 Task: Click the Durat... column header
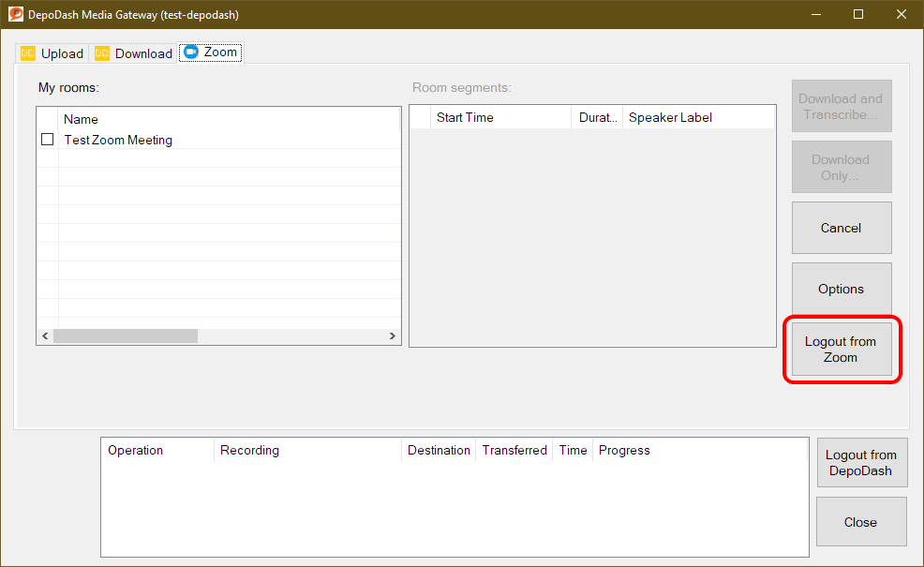(x=597, y=117)
